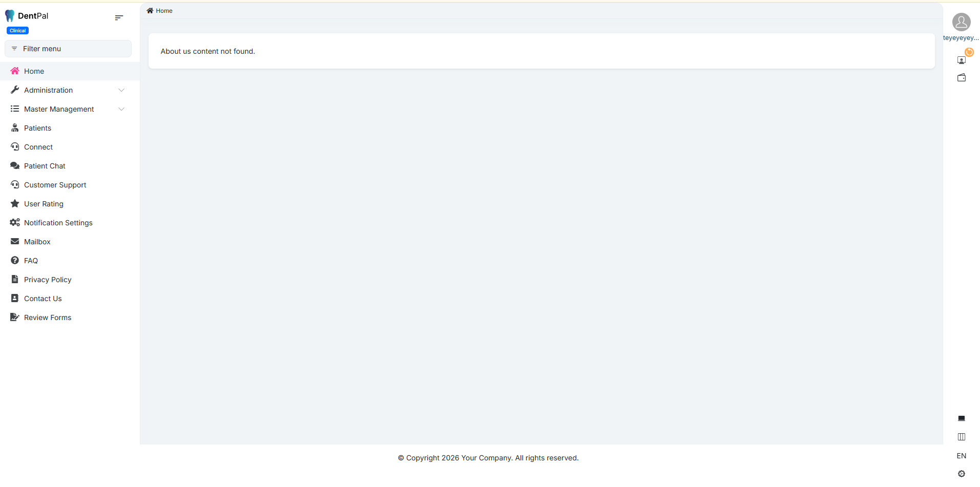
Task: Collapse the sidebar using the toggle icon
Action: tap(119, 18)
